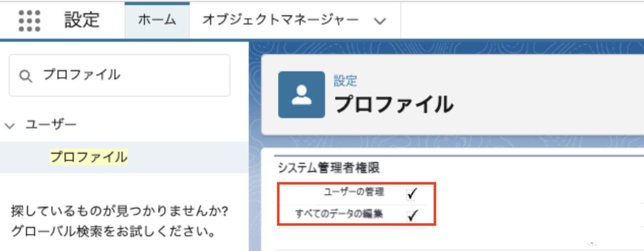This screenshot has height=251, width=644.
Task: Open the App Launcher dots icon
Action: coord(30,21)
